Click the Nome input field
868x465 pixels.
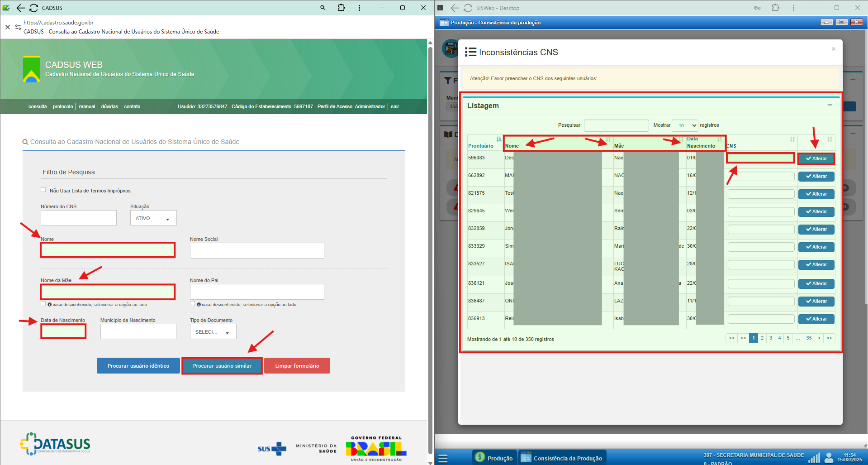pyautogui.click(x=108, y=250)
